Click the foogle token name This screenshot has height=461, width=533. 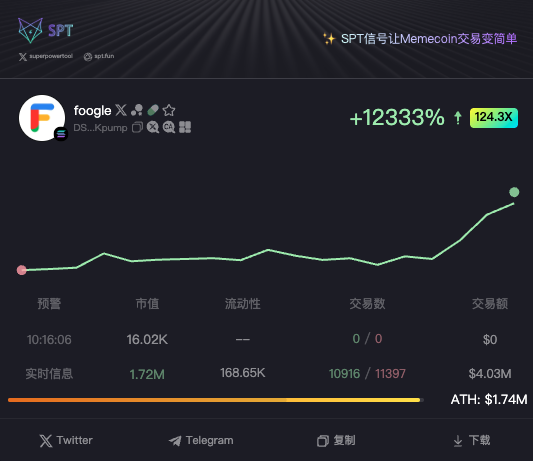[x=92, y=110]
